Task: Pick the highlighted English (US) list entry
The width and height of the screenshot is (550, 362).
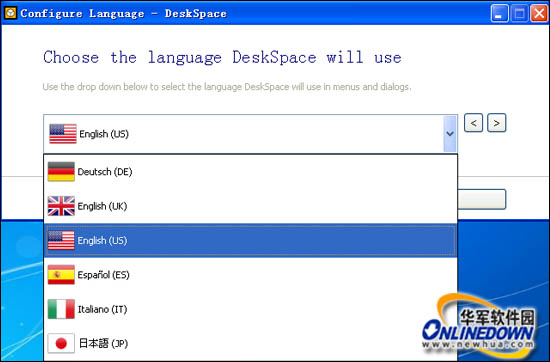Action: (x=250, y=240)
